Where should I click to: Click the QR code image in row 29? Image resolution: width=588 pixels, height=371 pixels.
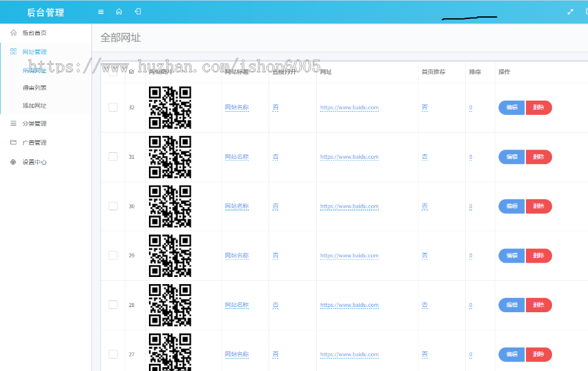170,255
